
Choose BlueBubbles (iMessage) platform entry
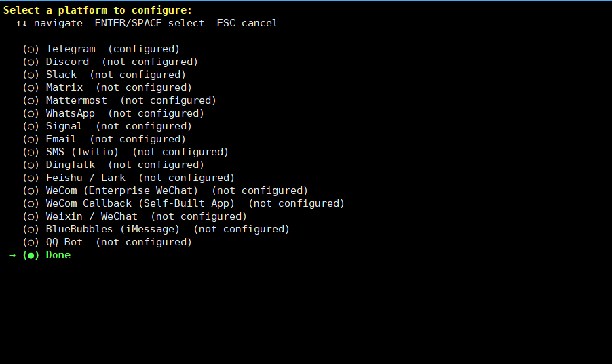point(113,229)
